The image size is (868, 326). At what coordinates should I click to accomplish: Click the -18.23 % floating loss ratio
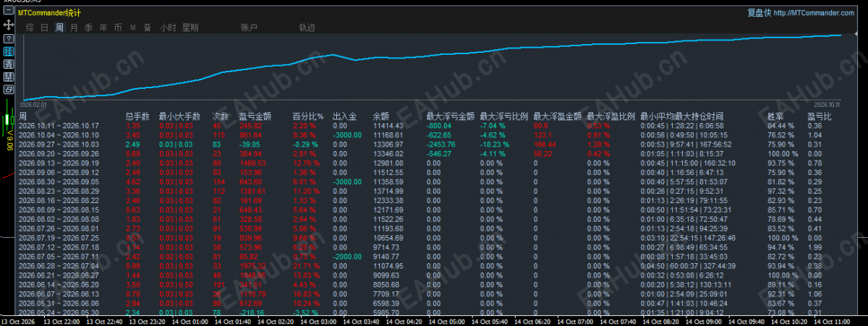496,144
